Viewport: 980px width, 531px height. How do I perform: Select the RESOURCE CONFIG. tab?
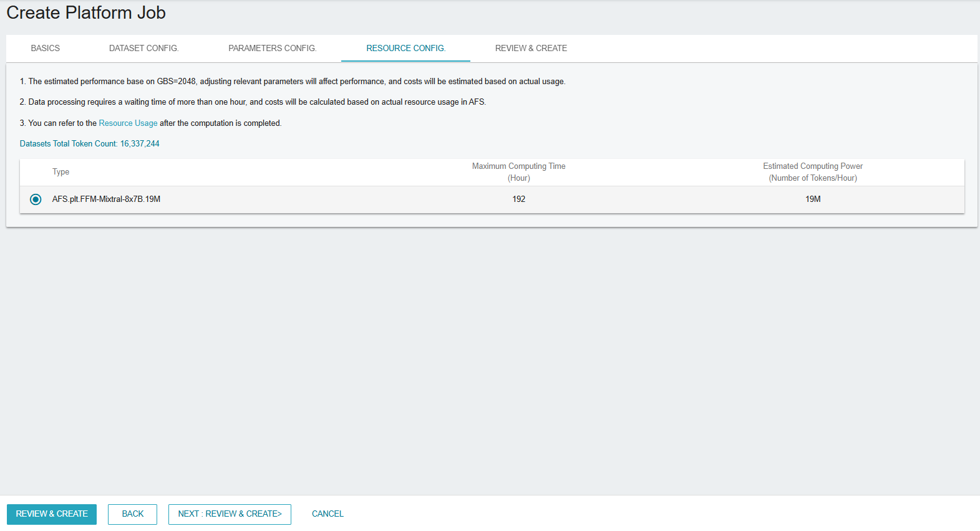coord(406,48)
